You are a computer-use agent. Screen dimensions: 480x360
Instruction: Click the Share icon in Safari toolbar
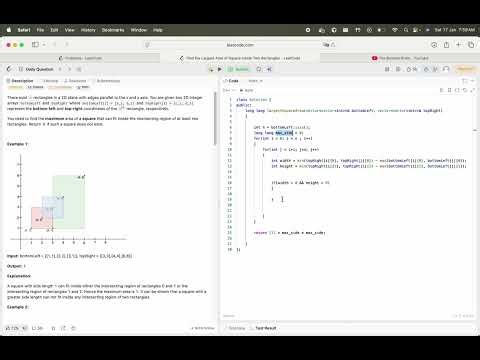(446, 44)
